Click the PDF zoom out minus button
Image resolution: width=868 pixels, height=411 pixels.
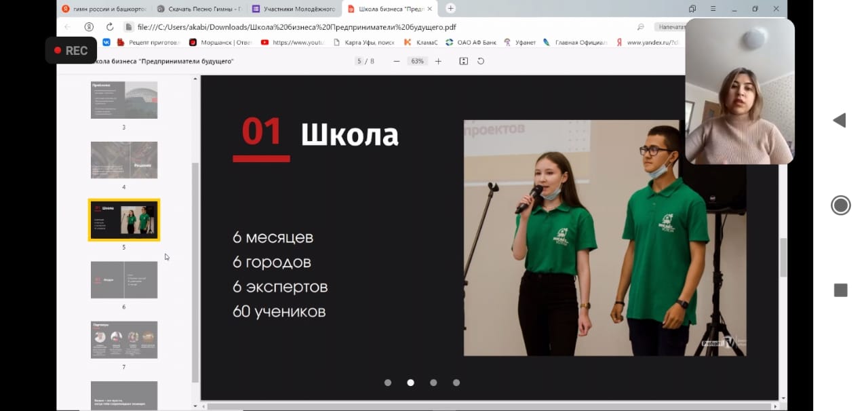click(397, 61)
